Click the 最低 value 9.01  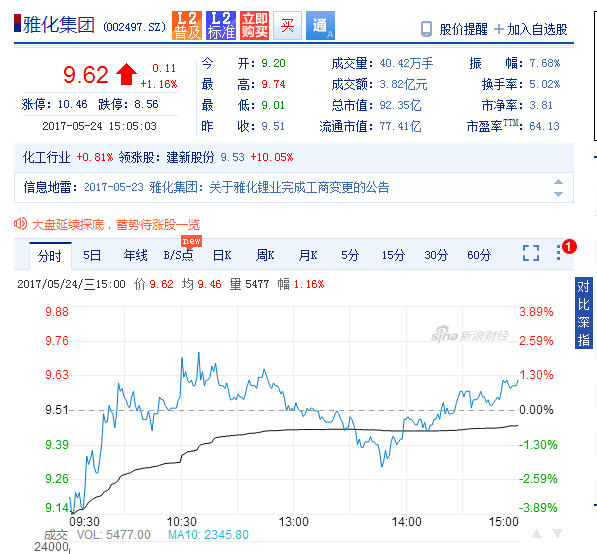pyautogui.click(x=273, y=105)
